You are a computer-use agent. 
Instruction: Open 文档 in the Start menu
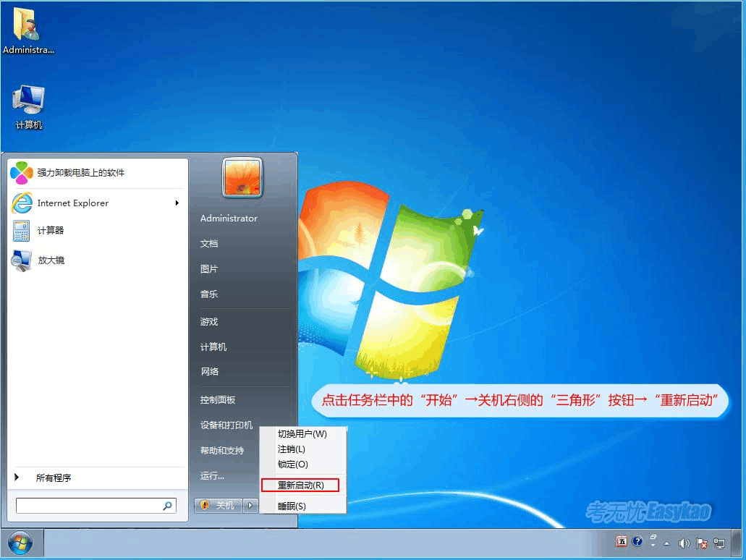pos(209,244)
